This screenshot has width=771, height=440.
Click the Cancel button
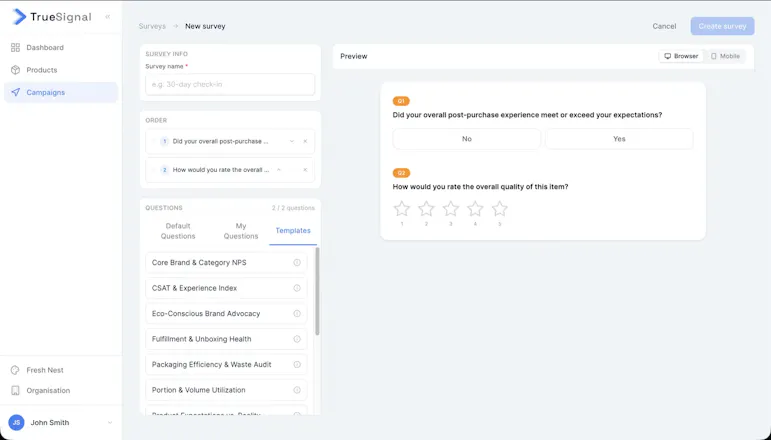click(664, 26)
